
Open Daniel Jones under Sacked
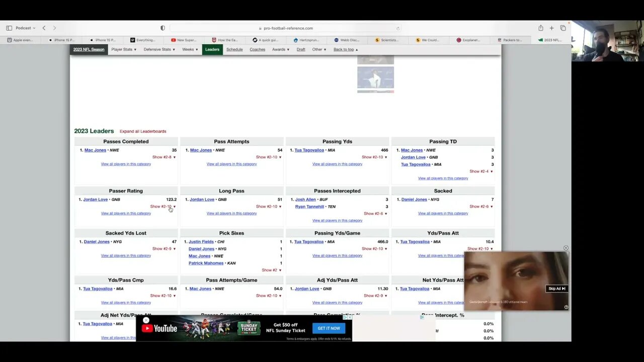point(414,199)
